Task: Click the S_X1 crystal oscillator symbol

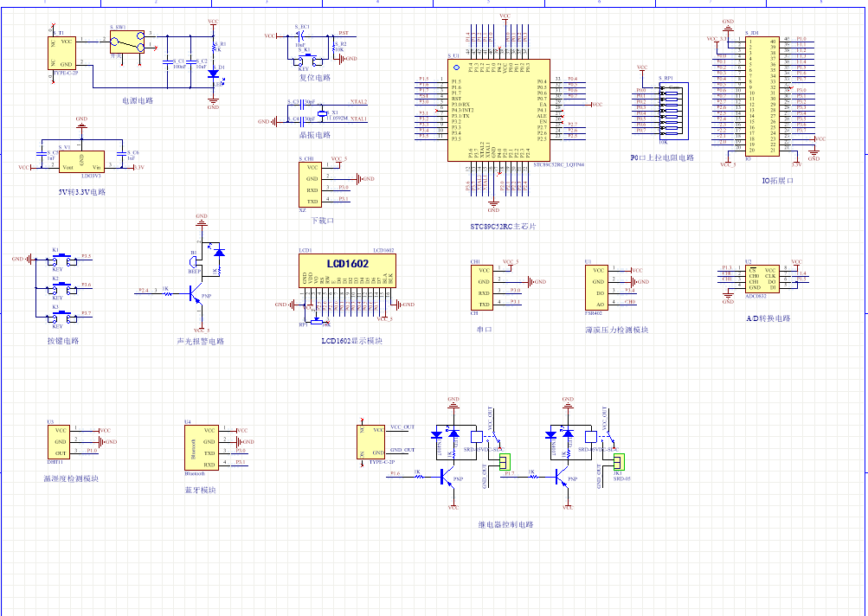Action: point(323,114)
